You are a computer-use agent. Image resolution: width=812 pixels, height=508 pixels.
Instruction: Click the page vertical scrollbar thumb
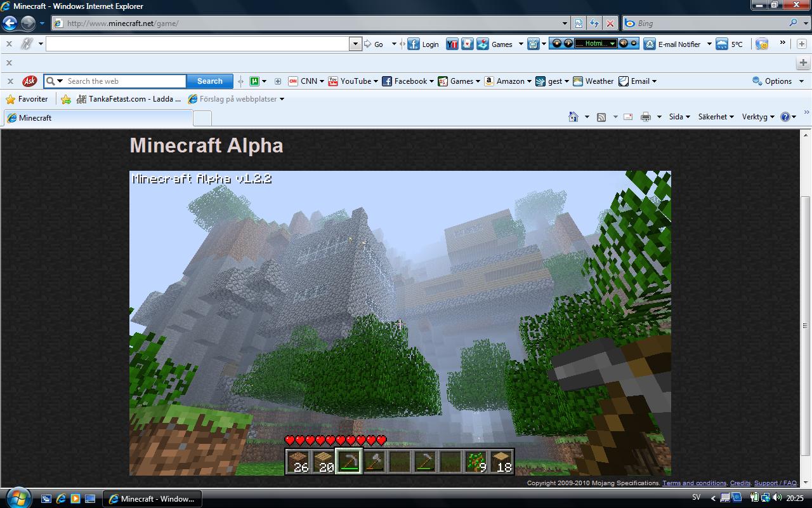click(806, 325)
